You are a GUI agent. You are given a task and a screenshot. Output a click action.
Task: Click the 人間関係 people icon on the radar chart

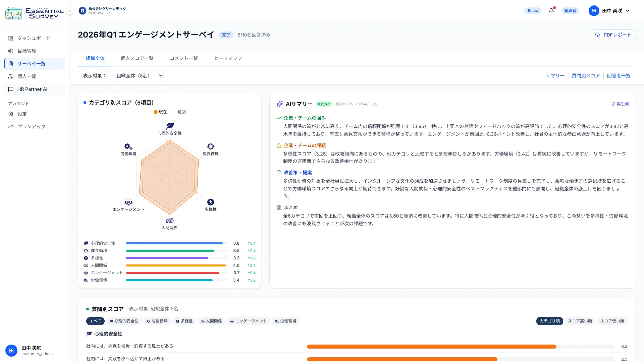point(170,221)
